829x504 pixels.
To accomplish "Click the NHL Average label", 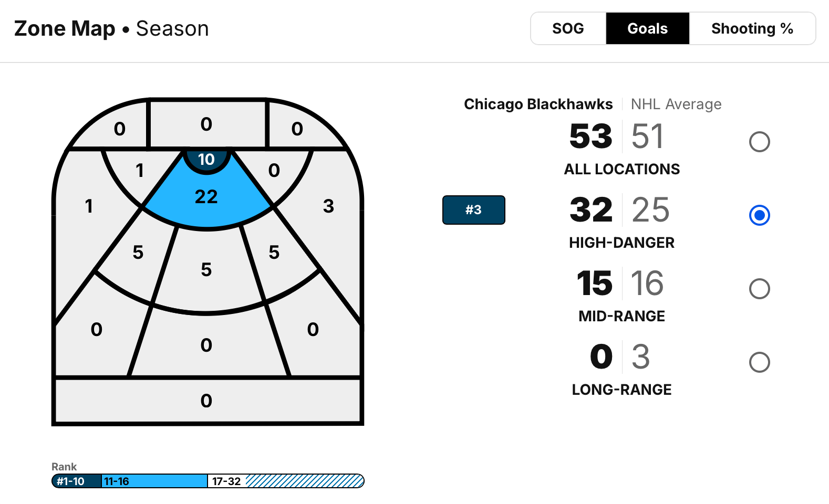I will (676, 104).
